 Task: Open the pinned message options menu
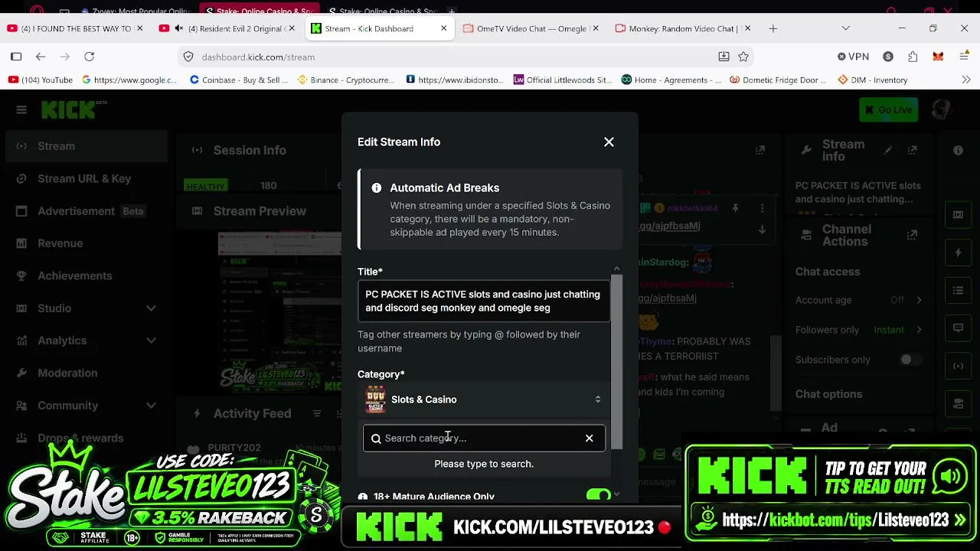pos(762,208)
